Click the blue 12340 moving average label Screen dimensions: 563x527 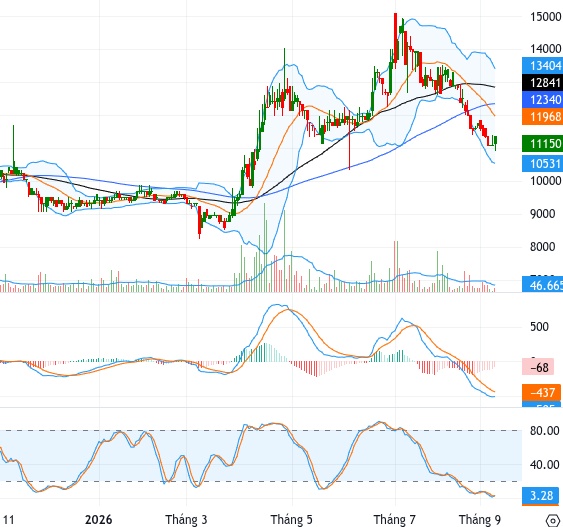tap(543, 99)
